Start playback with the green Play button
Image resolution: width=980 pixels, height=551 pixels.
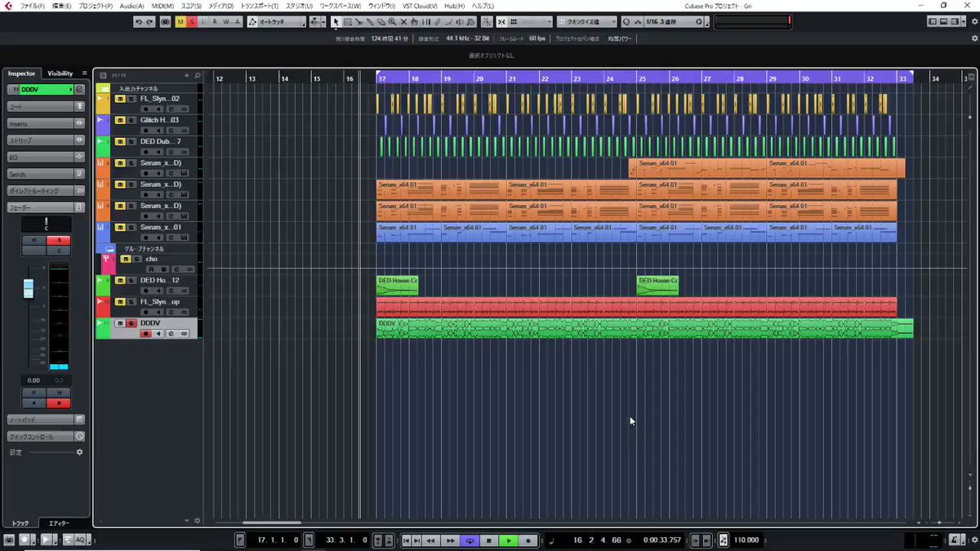(x=509, y=540)
